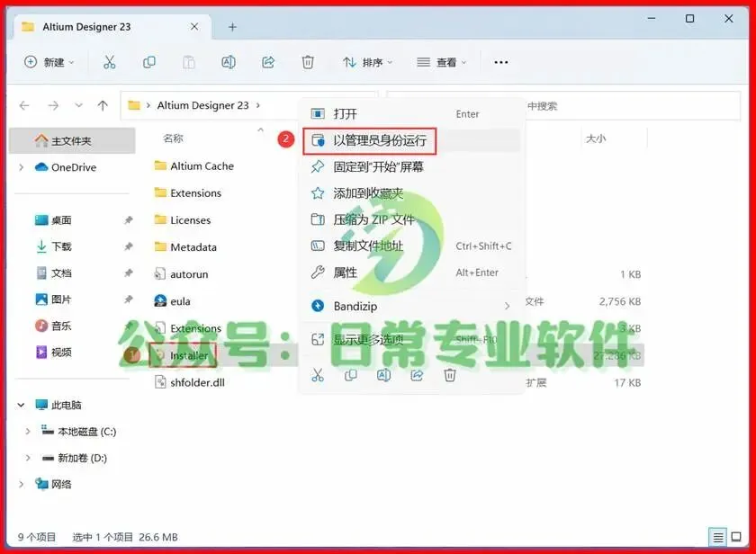Viewport: 756px width, 554px height.
Task: Sort by 名称 column header
Action: pyautogui.click(x=173, y=138)
